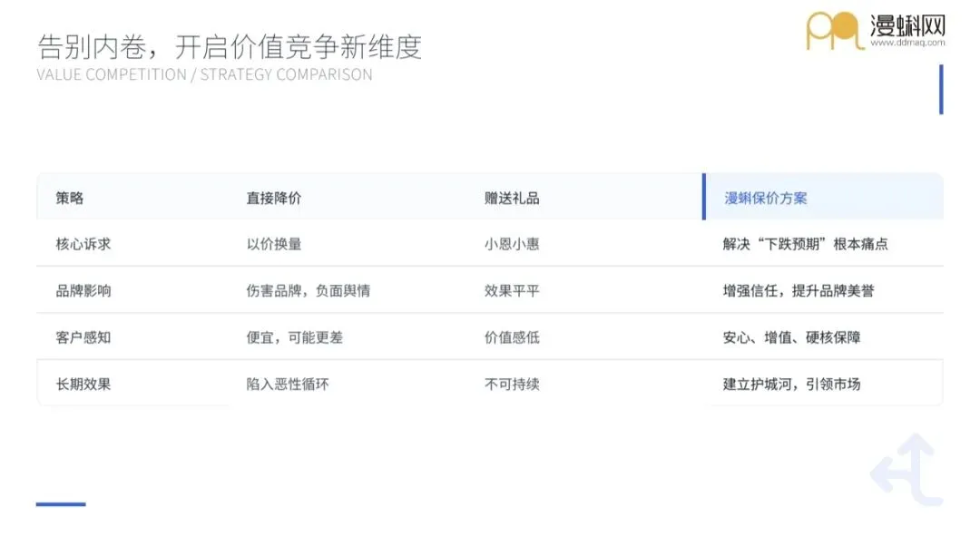Click the 策略 column header
The height and width of the screenshot is (536, 980).
coord(69,198)
